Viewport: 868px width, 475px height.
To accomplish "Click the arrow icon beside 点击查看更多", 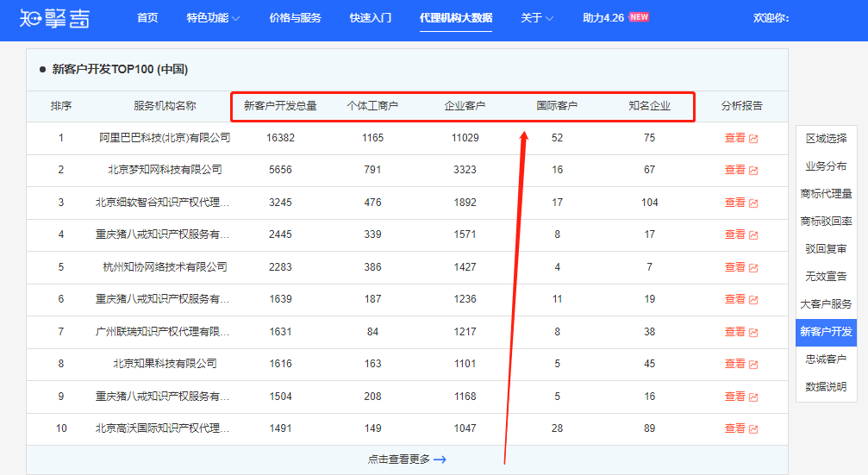I will pyautogui.click(x=440, y=459).
